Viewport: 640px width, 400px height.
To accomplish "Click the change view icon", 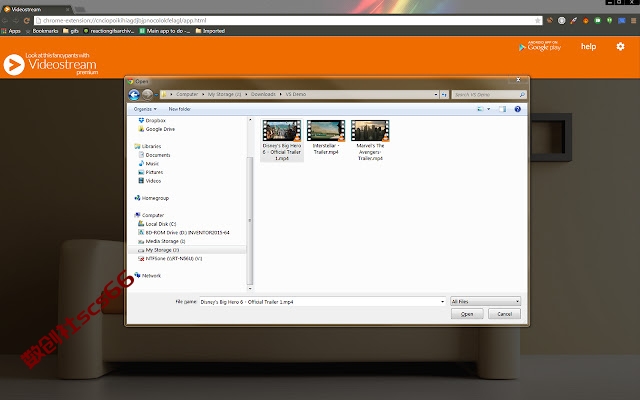I will (x=480, y=109).
